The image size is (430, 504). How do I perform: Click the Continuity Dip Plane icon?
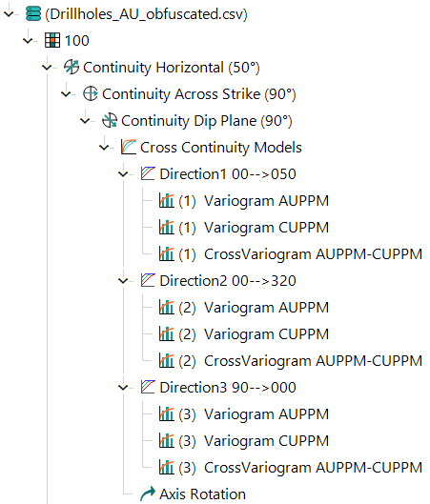click(110, 121)
